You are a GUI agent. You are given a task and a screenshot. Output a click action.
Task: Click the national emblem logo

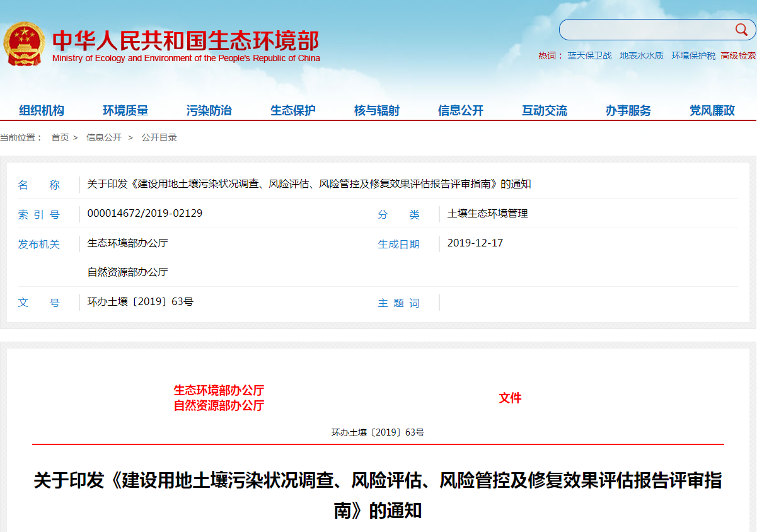tap(24, 43)
